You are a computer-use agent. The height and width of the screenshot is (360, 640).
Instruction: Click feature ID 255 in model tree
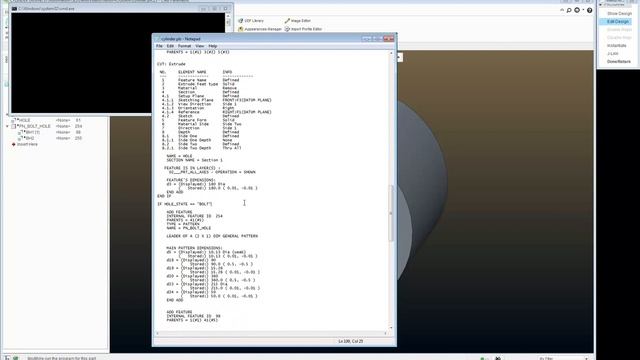(x=78, y=138)
